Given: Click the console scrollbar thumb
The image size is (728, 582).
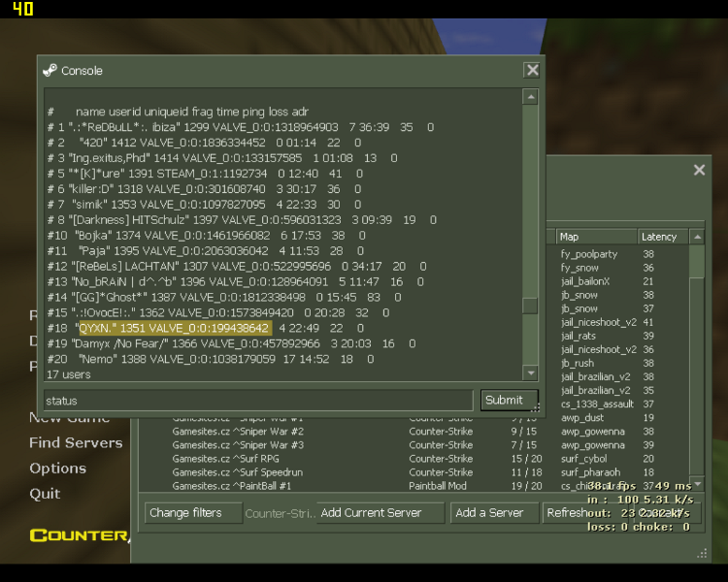Looking at the screenshot, I should point(530,306).
